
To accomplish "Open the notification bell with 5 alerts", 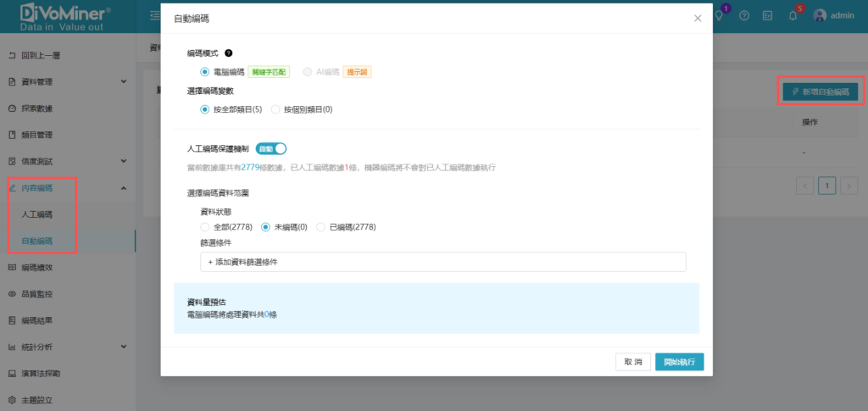I will point(793,15).
